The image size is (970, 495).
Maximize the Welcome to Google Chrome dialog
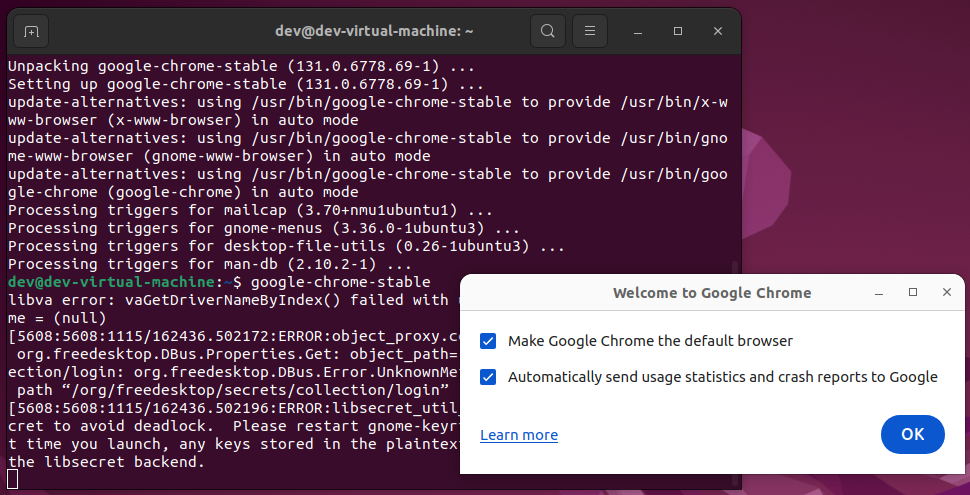(x=912, y=293)
